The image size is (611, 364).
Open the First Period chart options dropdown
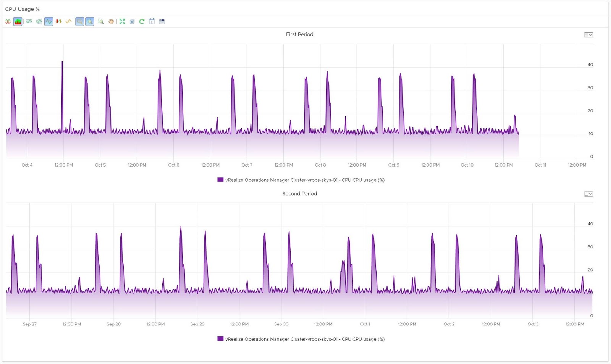[x=588, y=35]
